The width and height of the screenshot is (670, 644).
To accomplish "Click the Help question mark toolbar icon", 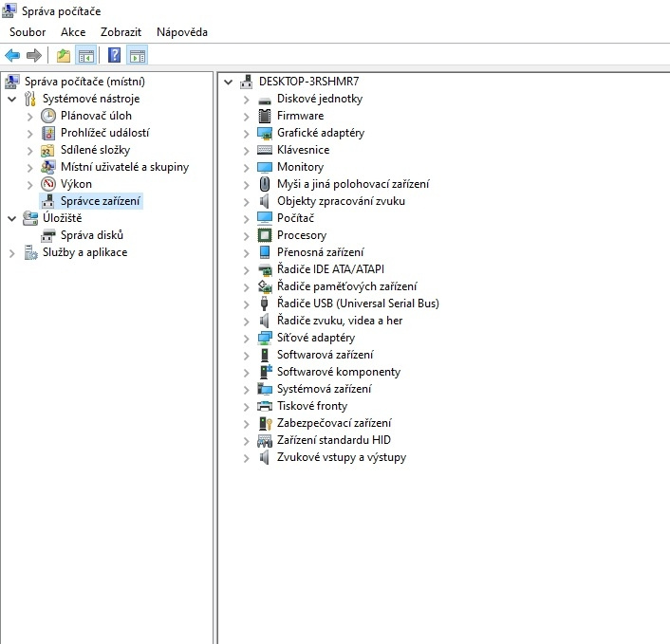I will [x=114, y=55].
